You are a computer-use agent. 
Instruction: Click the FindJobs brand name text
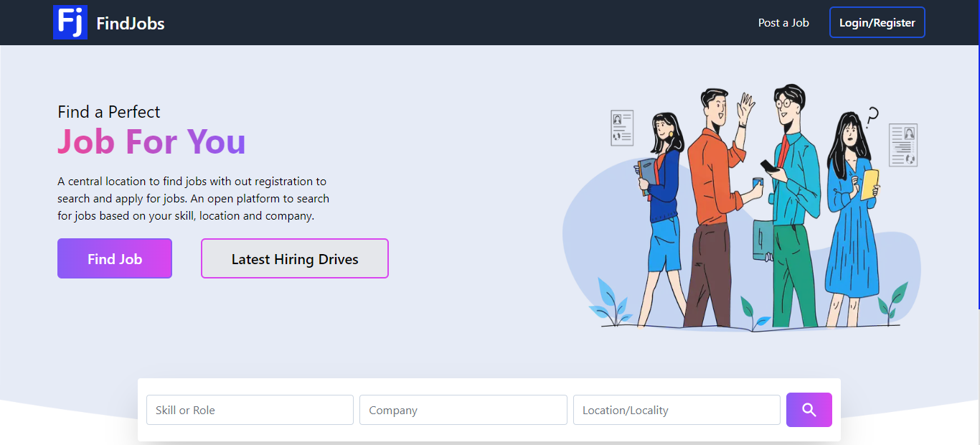[130, 22]
